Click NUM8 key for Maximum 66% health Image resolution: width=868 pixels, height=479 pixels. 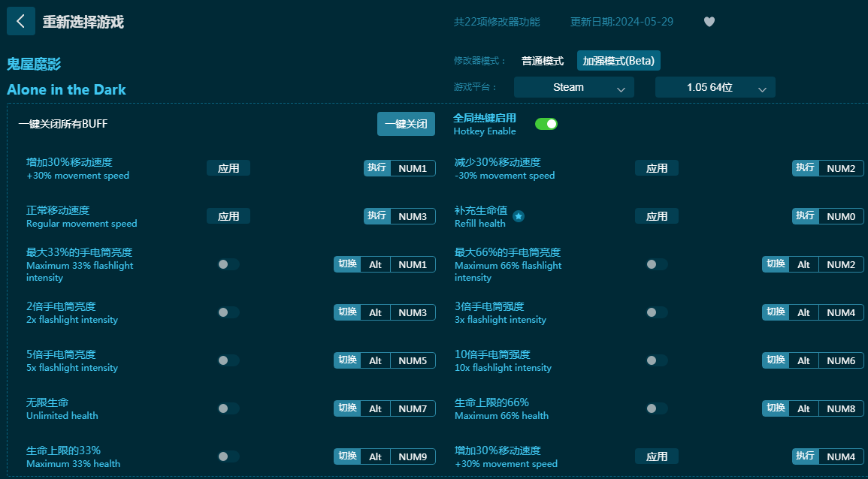point(841,408)
